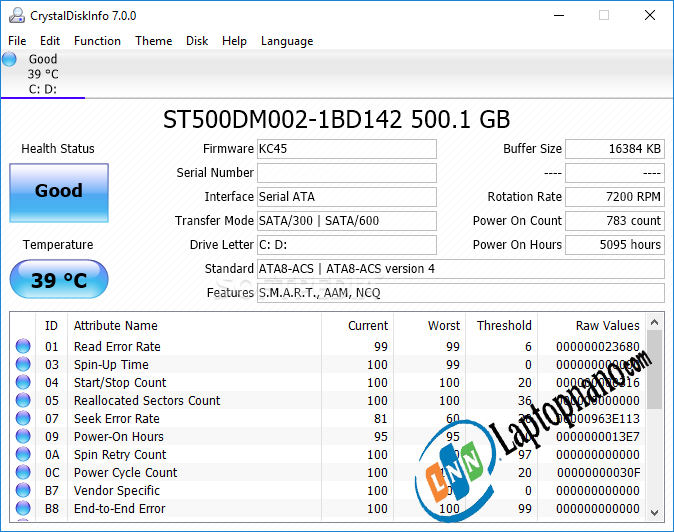Select the Spin-Up Time attribute row
674x532 pixels.
coord(328,364)
